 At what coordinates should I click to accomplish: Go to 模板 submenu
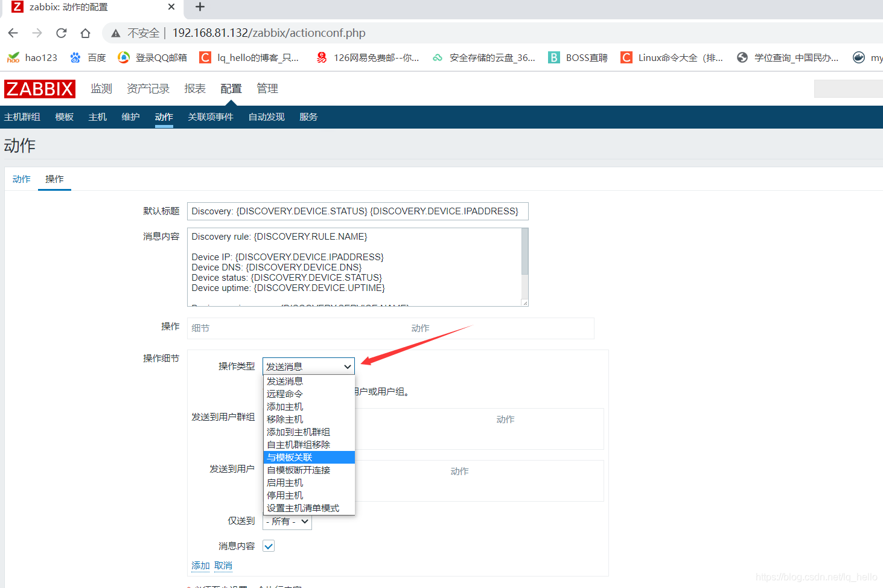tap(64, 117)
